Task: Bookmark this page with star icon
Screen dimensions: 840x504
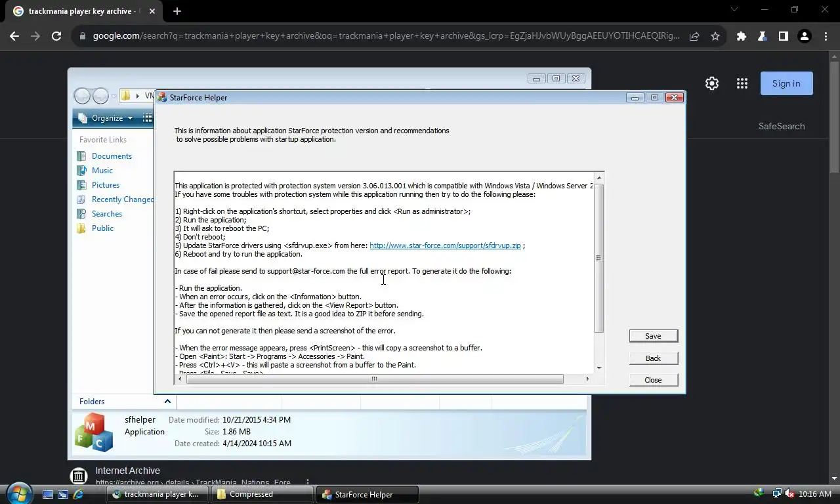Action: click(715, 36)
